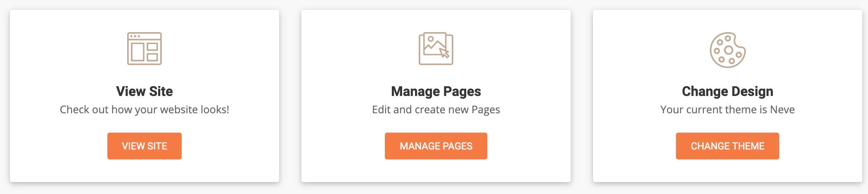Click the text "Edit and create new Pages"

(436, 110)
